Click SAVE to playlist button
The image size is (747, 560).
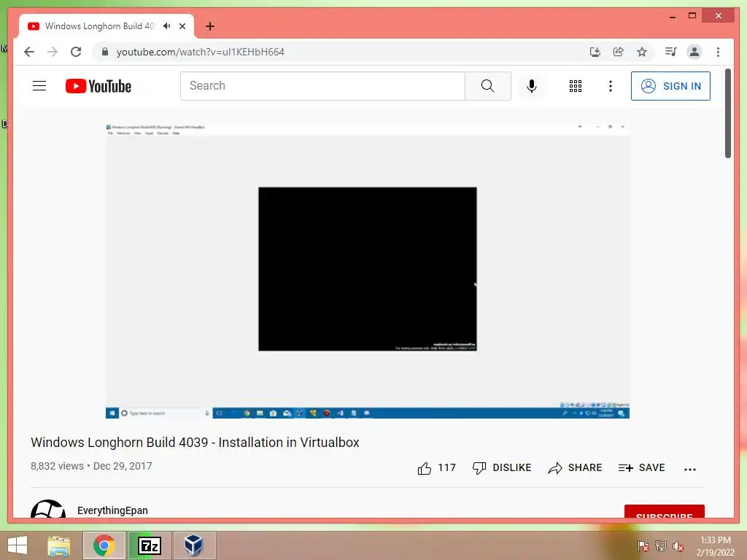[x=641, y=468]
